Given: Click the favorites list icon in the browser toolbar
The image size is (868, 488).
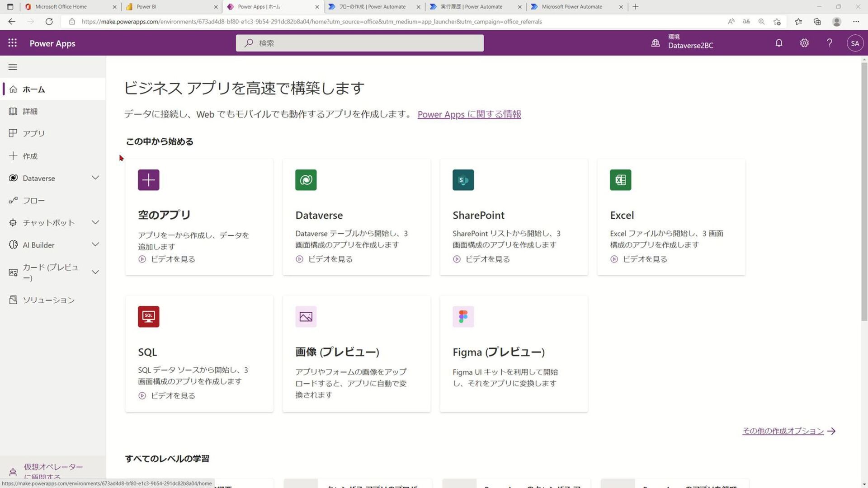Looking at the screenshot, I should [798, 21].
